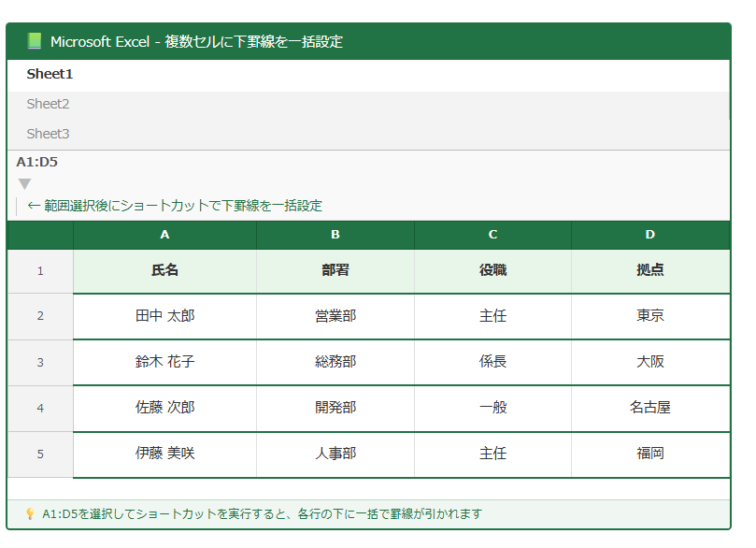Open the Sheet2 tab
756x548 pixels.
point(48,104)
